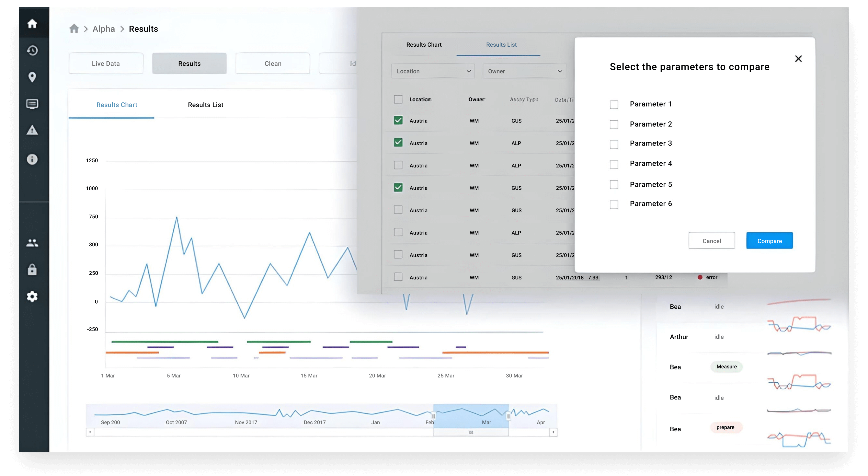This screenshot has height=476, width=868.
Task: Check Parameter 5 checkbox
Action: coord(614,185)
